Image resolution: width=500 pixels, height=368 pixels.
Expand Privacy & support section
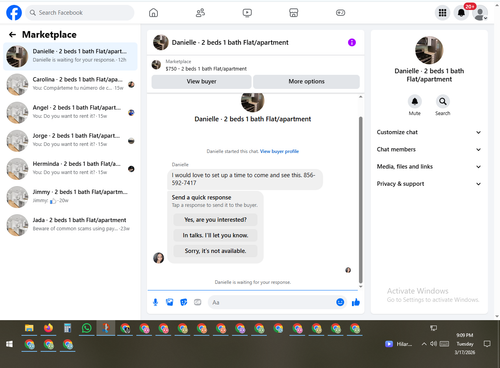click(429, 184)
